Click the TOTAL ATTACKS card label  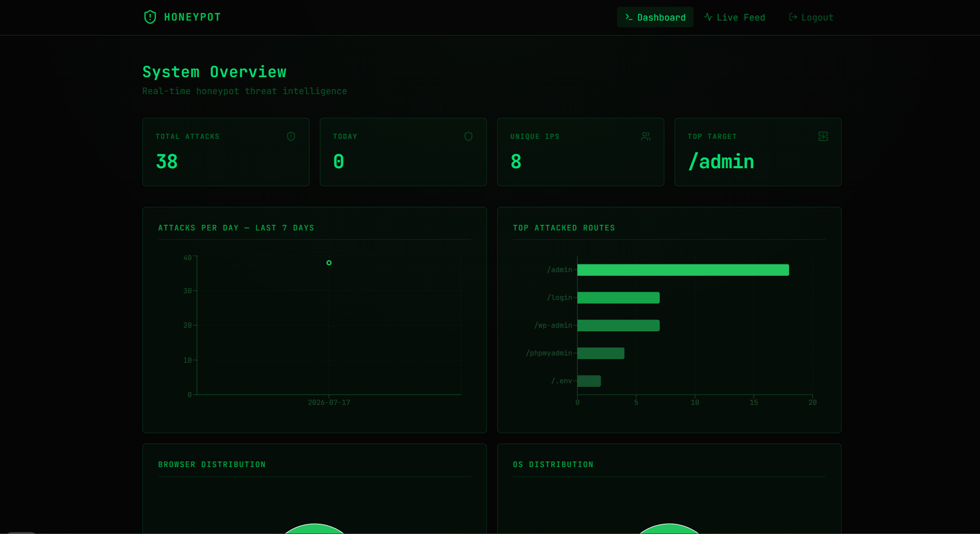pos(188,136)
